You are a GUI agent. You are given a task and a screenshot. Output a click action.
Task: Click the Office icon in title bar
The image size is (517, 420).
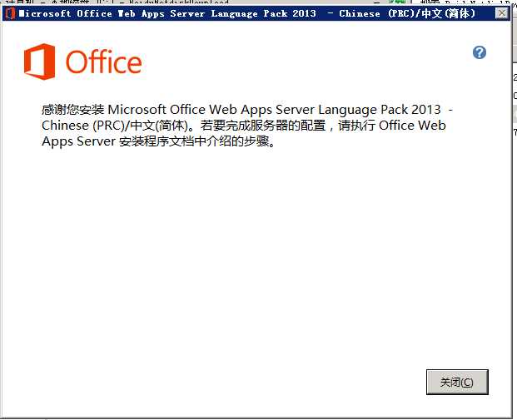click(11, 13)
